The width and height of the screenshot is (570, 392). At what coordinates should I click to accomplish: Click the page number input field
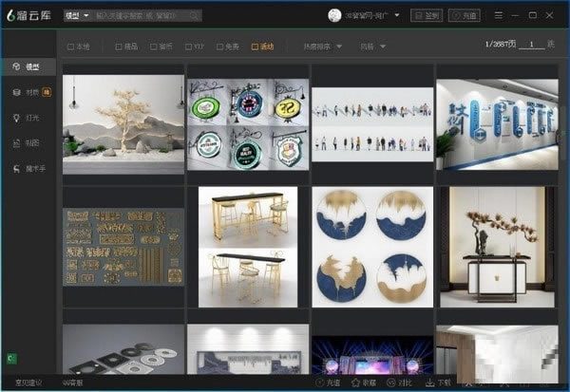click(x=536, y=45)
